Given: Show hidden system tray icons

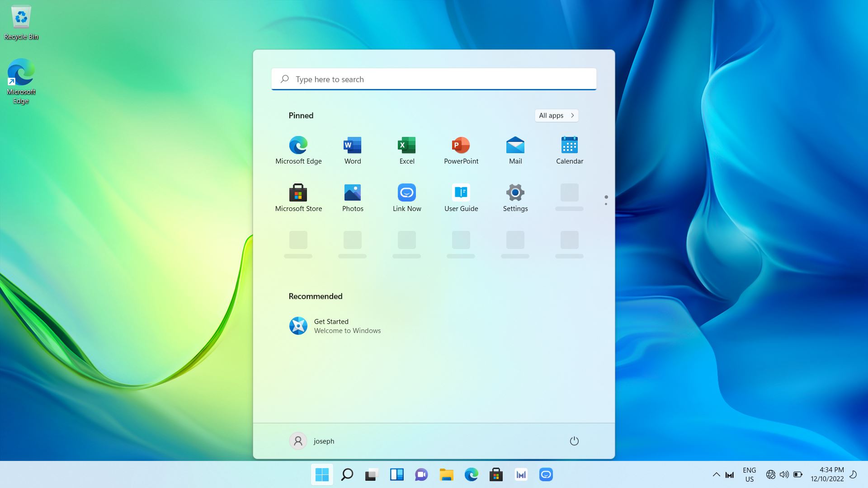Looking at the screenshot, I should 716,474.
